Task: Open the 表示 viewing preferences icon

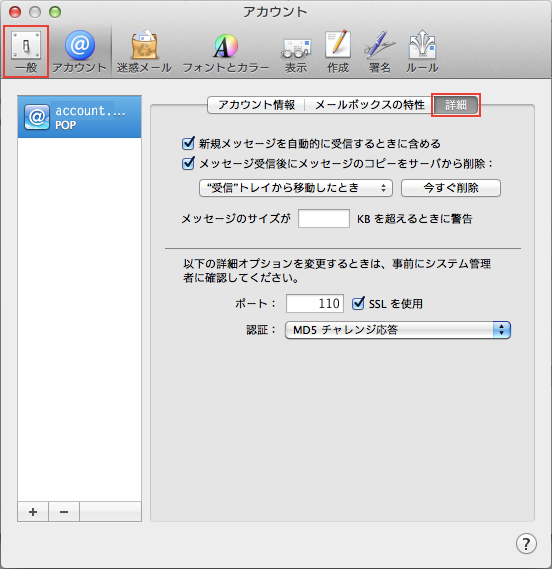Action: point(296,52)
